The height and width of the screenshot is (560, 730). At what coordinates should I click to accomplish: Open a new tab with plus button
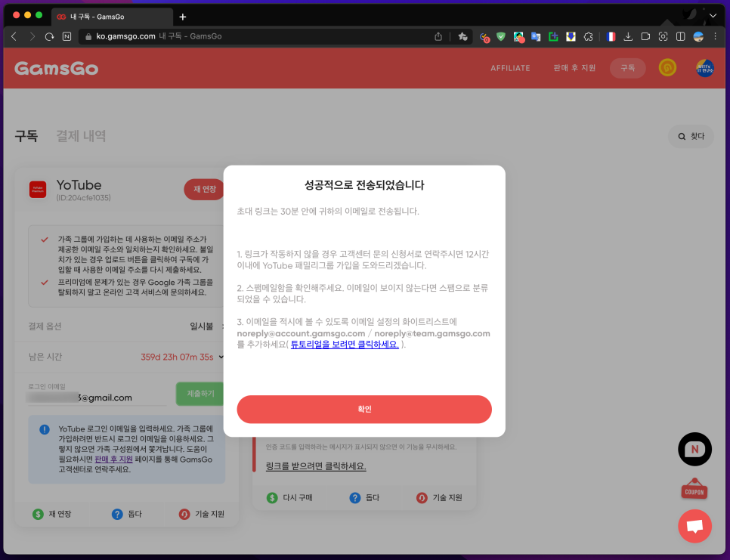183,17
